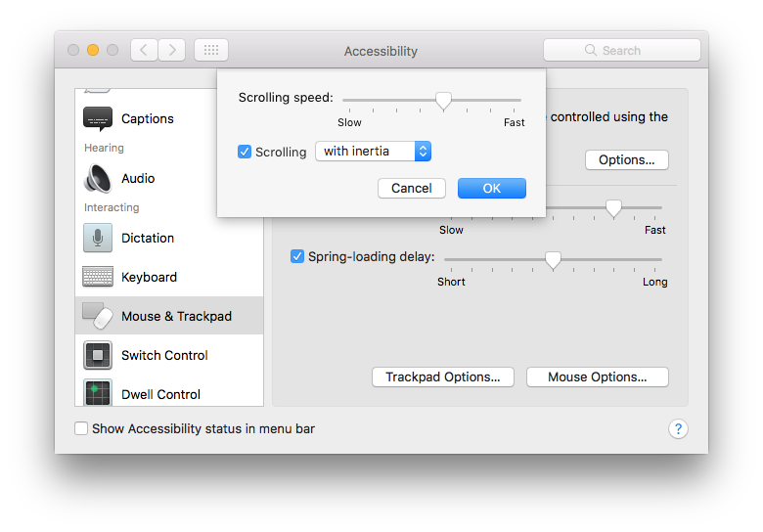Click the Search field
The height and width of the screenshot is (532, 763).
621,50
